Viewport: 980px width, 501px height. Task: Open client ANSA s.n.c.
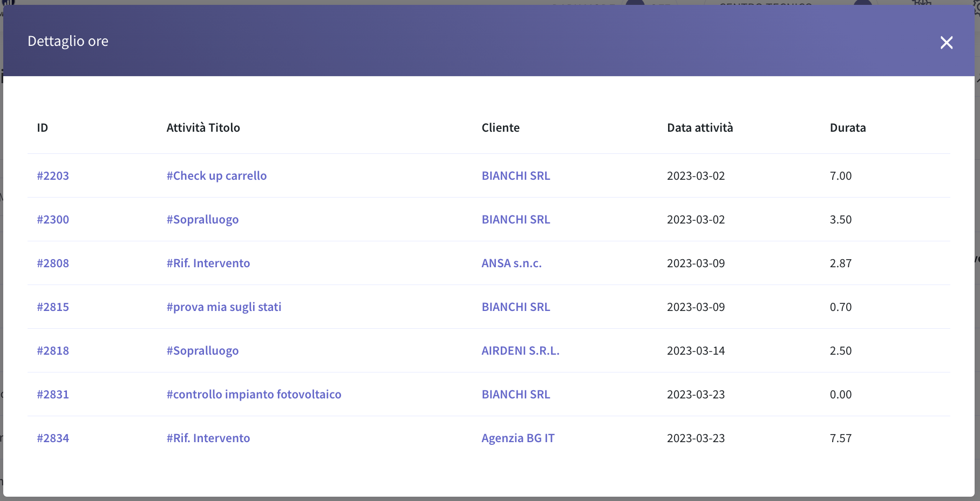click(x=512, y=263)
